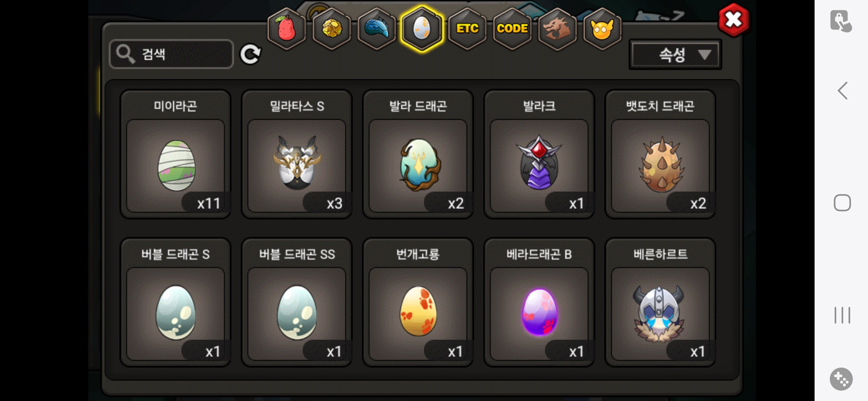The height and width of the screenshot is (401, 868).
Task: Open the CODE hexagon tab
Action: tap(512, 29)
